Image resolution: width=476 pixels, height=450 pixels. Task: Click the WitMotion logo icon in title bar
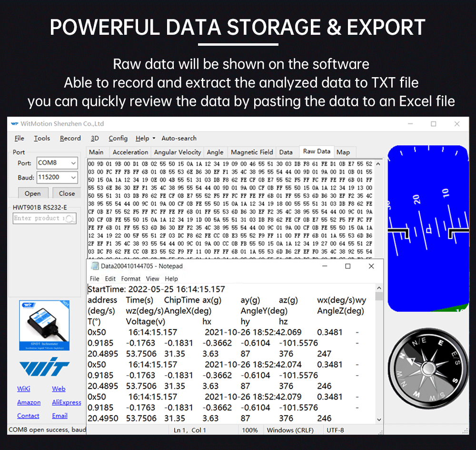(15, 124)
